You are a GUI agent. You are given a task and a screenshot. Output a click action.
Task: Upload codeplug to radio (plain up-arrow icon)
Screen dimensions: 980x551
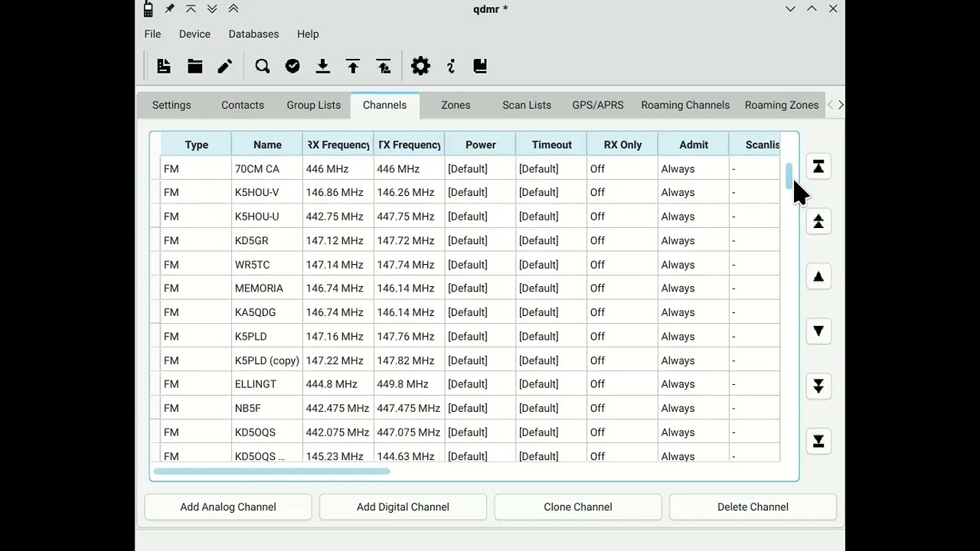[x=353, y=67]
